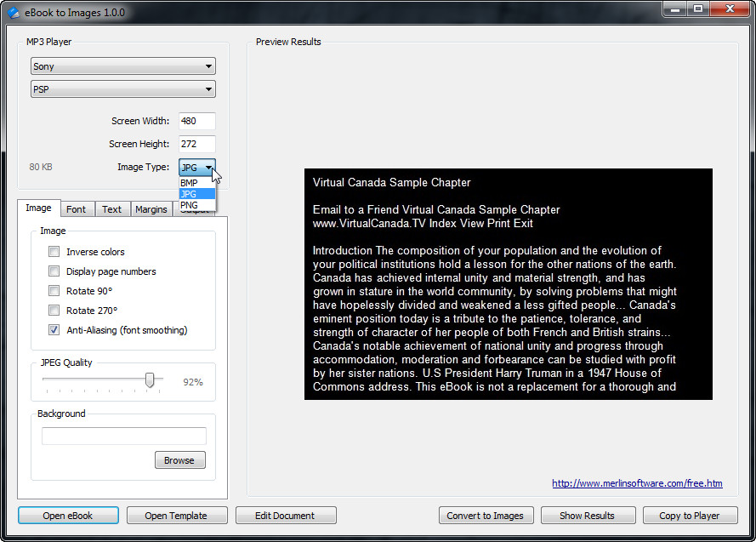Open the merlinsoftware.com free link
756x542 pixels.
pyautogui.click(x=637, y=483)
